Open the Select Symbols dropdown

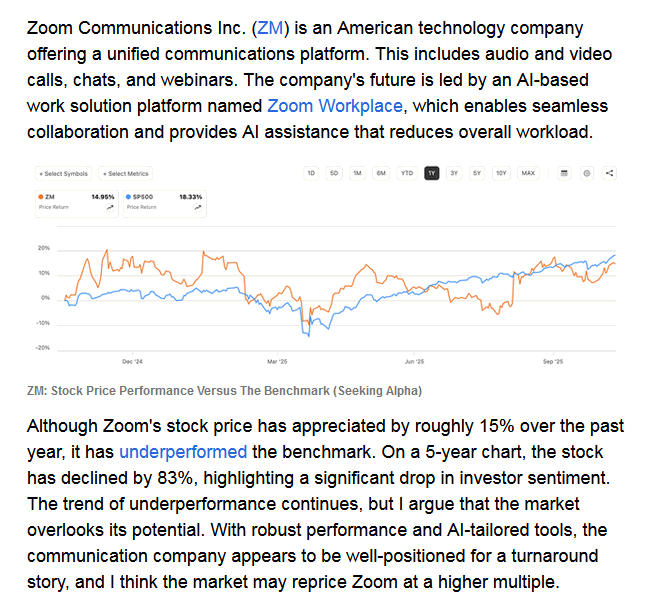pos(62,173)
